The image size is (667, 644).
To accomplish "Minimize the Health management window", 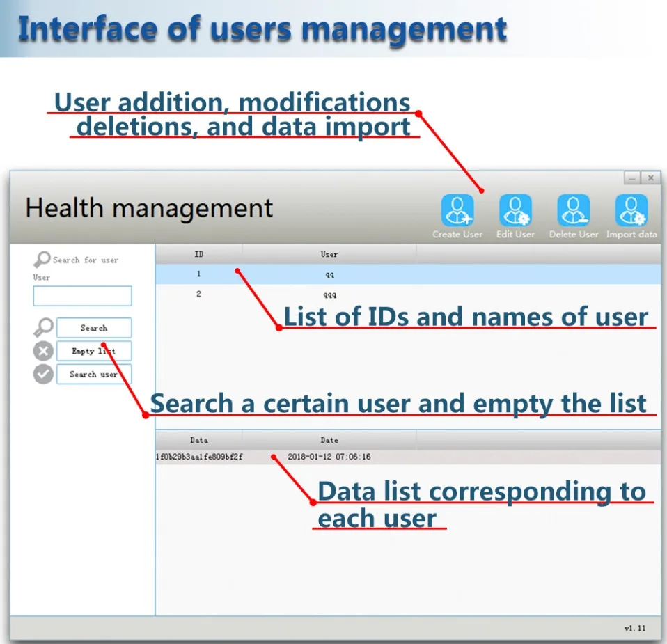I will tap(632, 178).
